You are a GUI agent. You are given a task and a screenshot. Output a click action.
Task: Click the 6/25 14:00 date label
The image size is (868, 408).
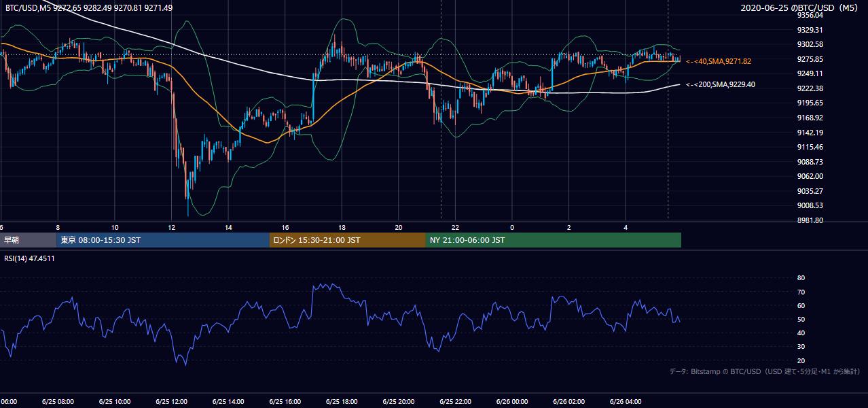pyautogui.click(x=228, y=402)
